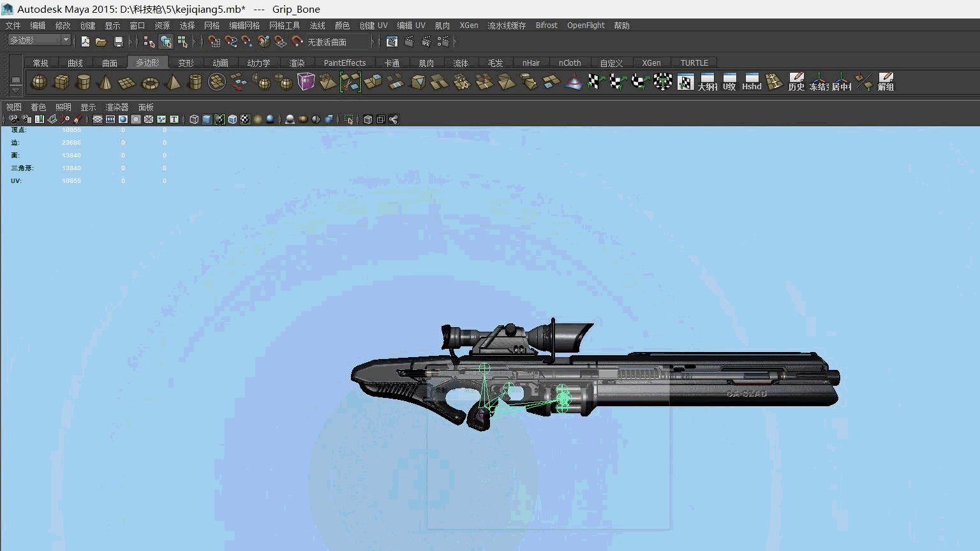Toggle the film gate icon
The width and height of the screenshot is (980, 551).
pos(110,119)
